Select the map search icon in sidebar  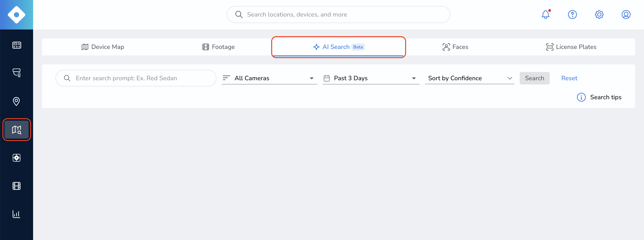pos(17,130)
